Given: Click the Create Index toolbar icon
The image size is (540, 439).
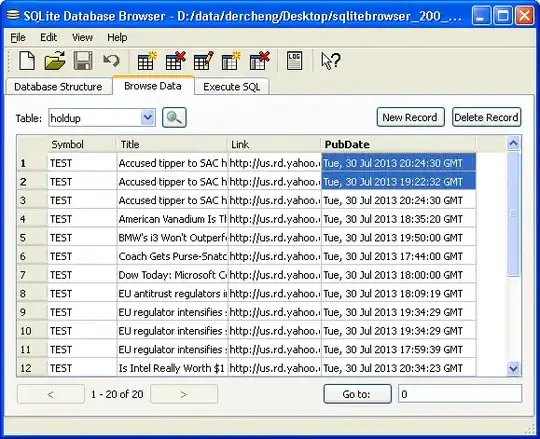Looking at the screenshot, I should coord(231,61).
